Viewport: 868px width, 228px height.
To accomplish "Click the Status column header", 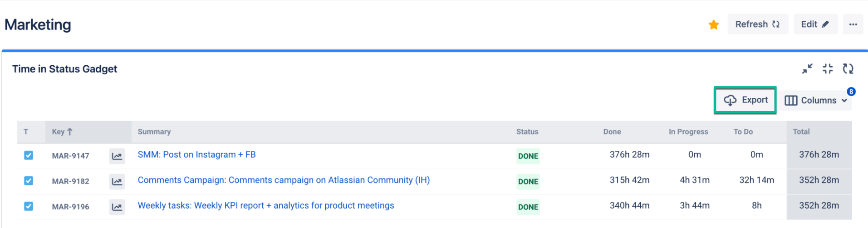I will (527, 132).
